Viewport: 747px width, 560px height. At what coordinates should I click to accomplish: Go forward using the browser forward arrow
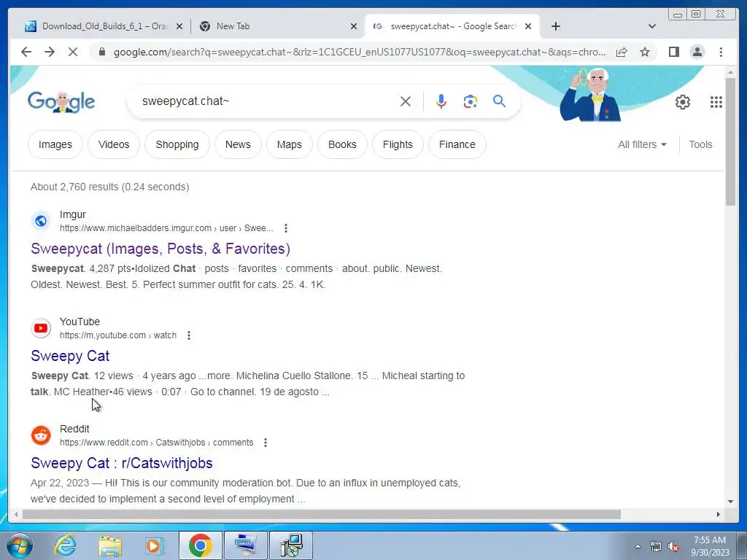pos(50,52)
